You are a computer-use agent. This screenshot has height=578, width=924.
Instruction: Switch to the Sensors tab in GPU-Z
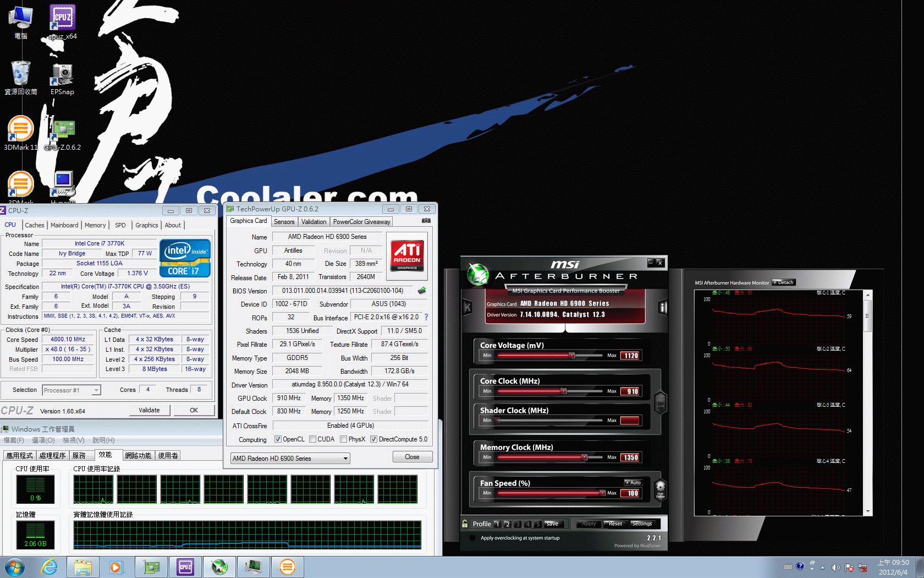click(x=284, y=222)
